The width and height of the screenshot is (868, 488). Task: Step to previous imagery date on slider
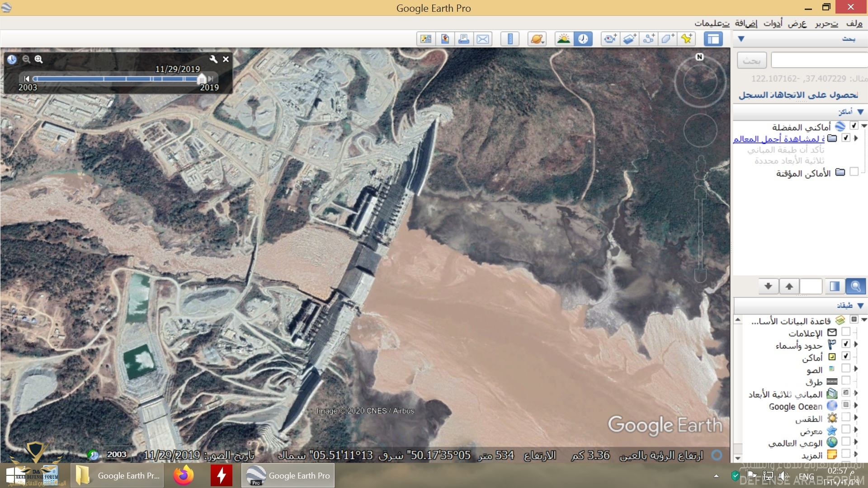point(27,79)
